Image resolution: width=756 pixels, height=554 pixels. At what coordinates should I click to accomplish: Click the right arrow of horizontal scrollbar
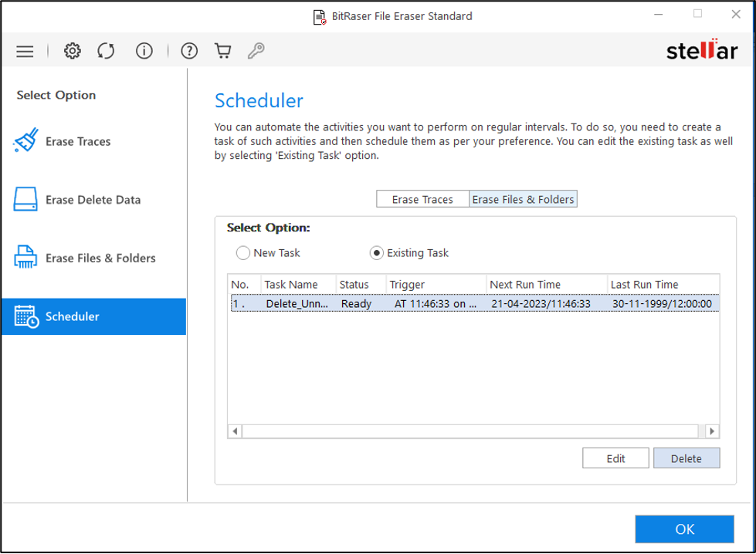(x=712, y=431)
